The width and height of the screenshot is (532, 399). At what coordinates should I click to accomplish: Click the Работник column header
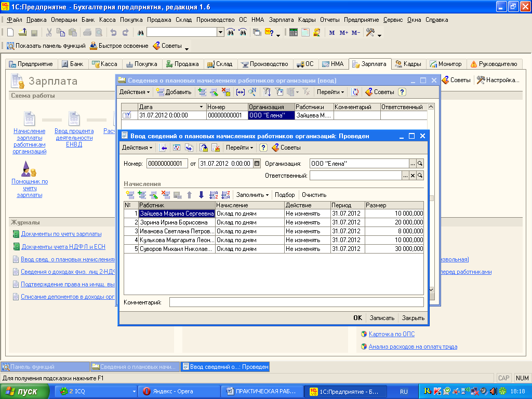click(x=177, y=205)
